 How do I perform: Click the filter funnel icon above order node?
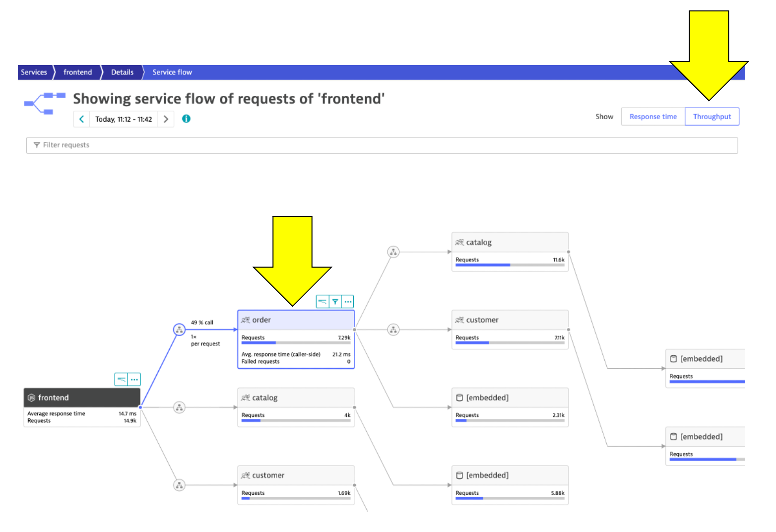tap(335, 301)
